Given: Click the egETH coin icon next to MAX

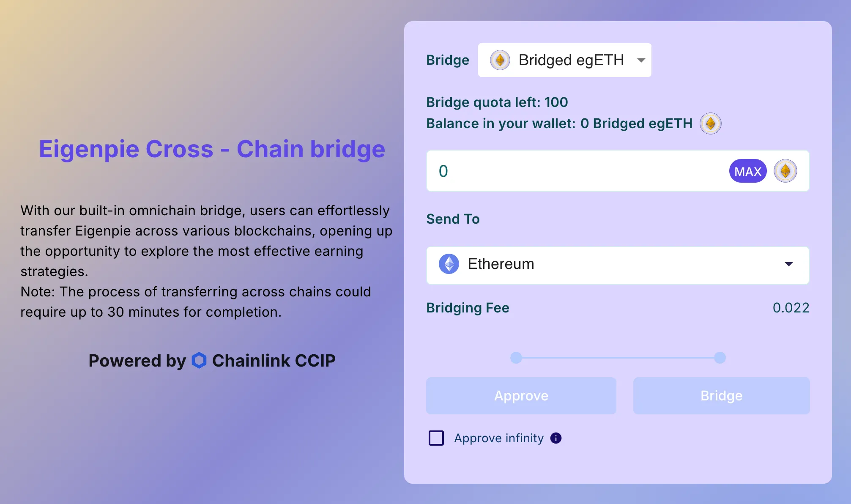Looking at the screenshot, I should coord(785,171).
